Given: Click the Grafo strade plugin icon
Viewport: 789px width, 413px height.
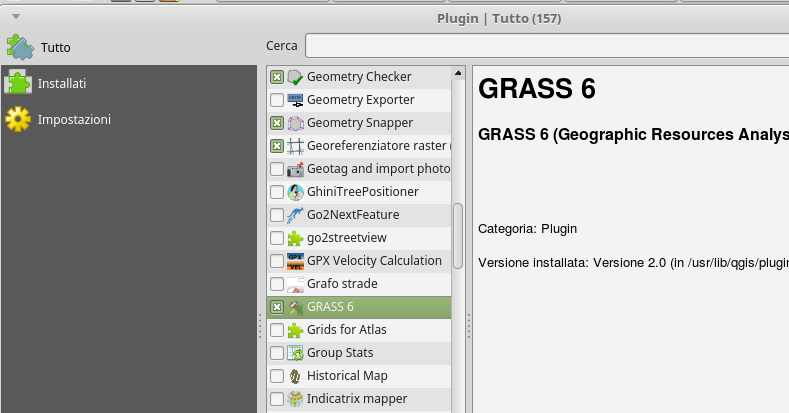Looking at the screenshot, I should (295, 284).
